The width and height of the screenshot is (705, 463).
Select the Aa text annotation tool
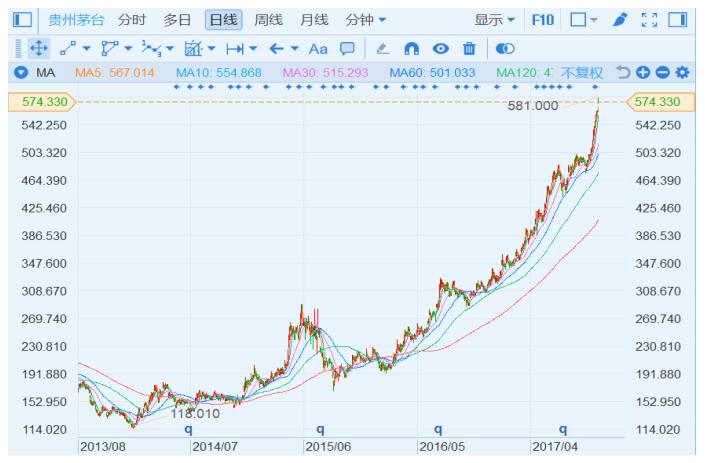[x=318, y=49]
